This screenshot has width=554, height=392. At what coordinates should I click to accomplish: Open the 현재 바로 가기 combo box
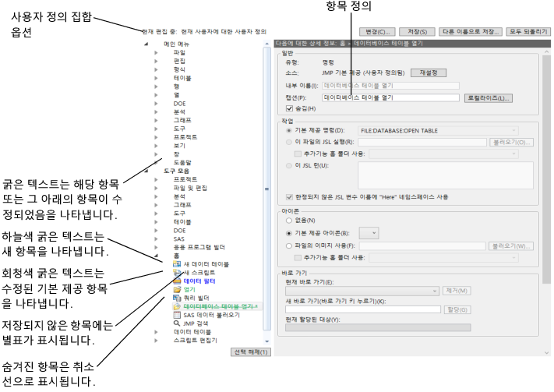click(362, 291)
